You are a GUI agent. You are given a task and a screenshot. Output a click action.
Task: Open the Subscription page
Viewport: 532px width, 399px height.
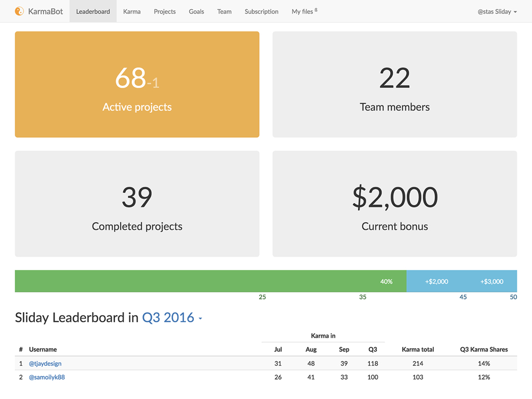261,11
